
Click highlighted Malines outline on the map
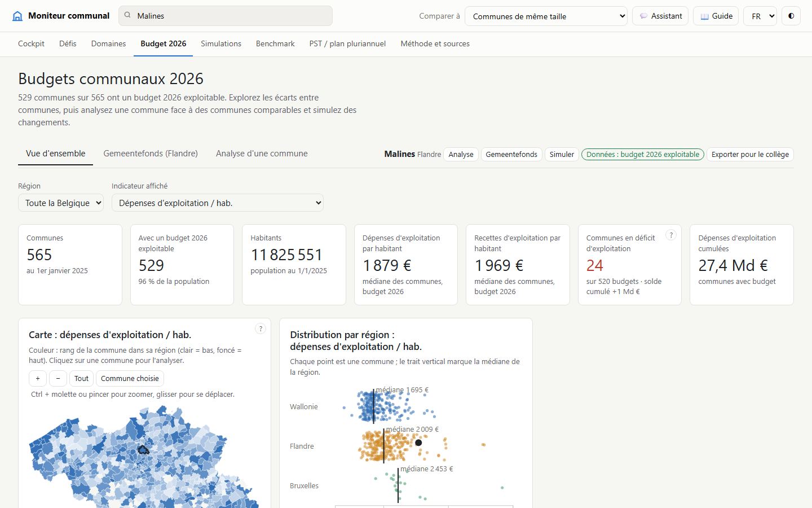click(144, 449)
